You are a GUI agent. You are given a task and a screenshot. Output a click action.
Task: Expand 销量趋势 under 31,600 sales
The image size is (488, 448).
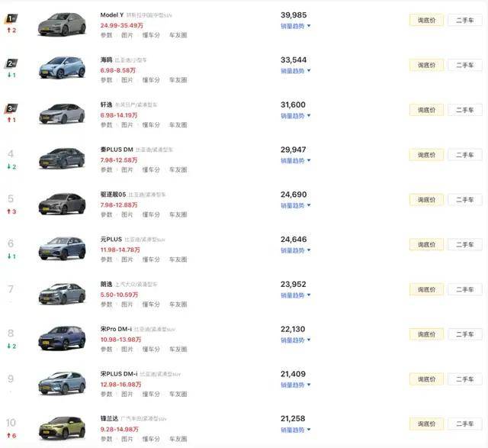[x=295, y=116]
